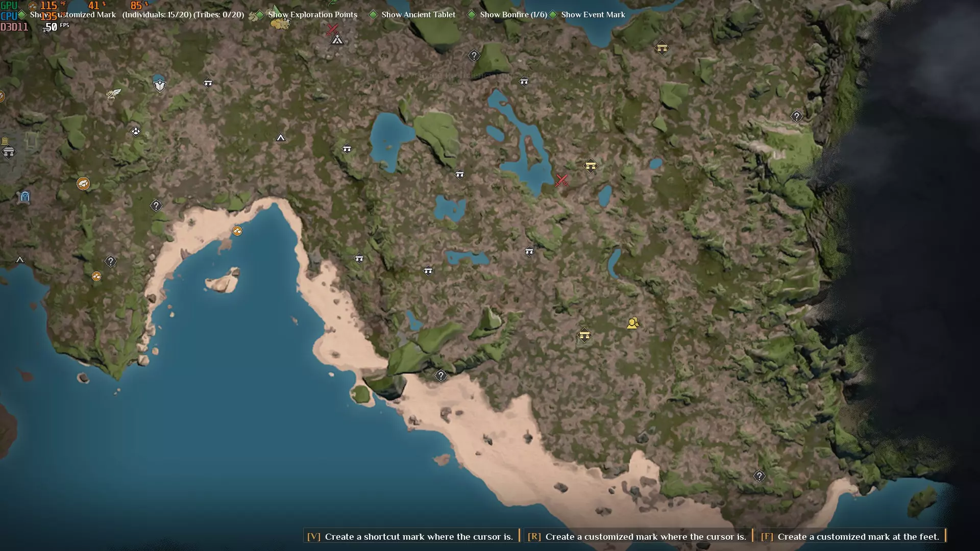Click tent camp icon below top swords
The height and width of the screenshot is (551, 980).
[x=337, y=40]
